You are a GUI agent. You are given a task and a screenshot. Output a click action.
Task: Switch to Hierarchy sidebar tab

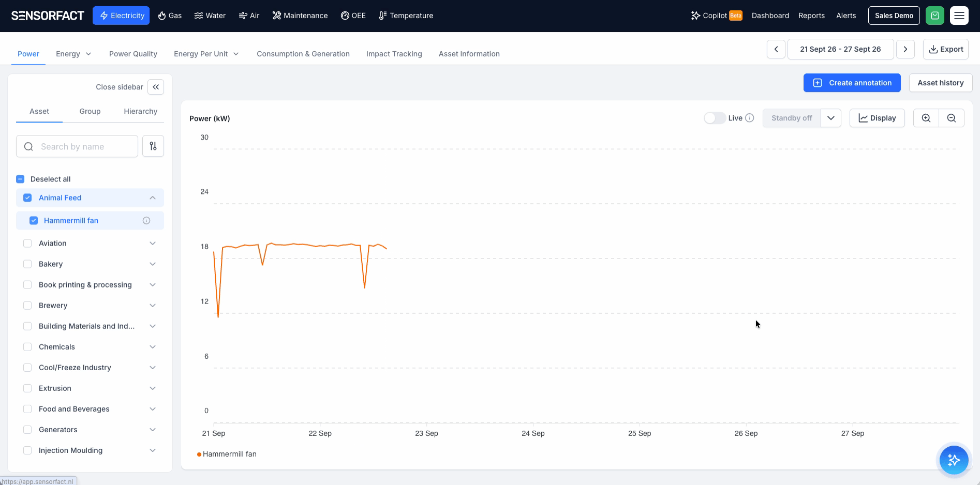tap(141, 111)
